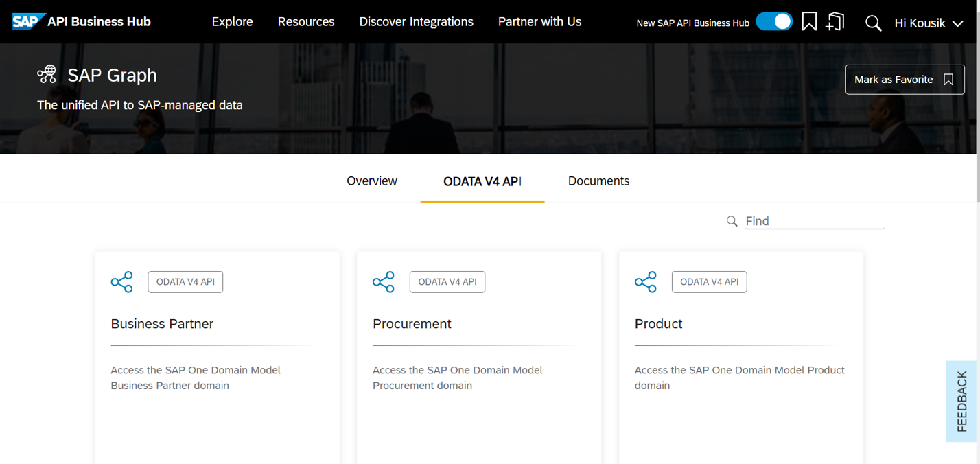Switch to the Documents tab
Screen dimensions: 980x464
click(x=598, y=181)
